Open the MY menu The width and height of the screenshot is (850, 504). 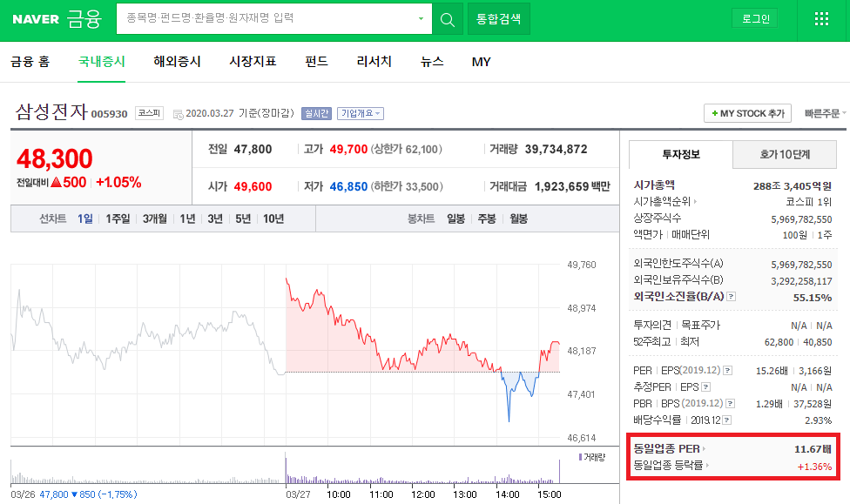click(482, 62)
